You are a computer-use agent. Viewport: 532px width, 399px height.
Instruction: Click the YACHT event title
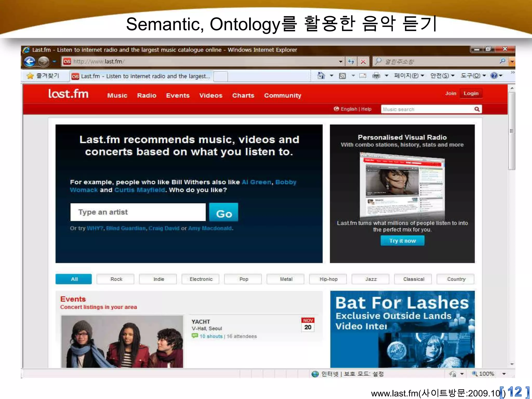pyautogui.click(x=201, y=322)
